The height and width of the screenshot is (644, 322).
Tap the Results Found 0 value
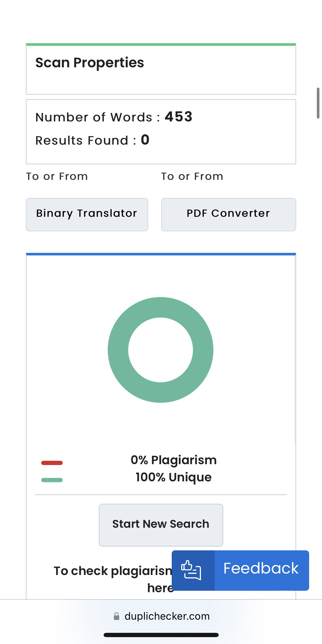(145, 140)
